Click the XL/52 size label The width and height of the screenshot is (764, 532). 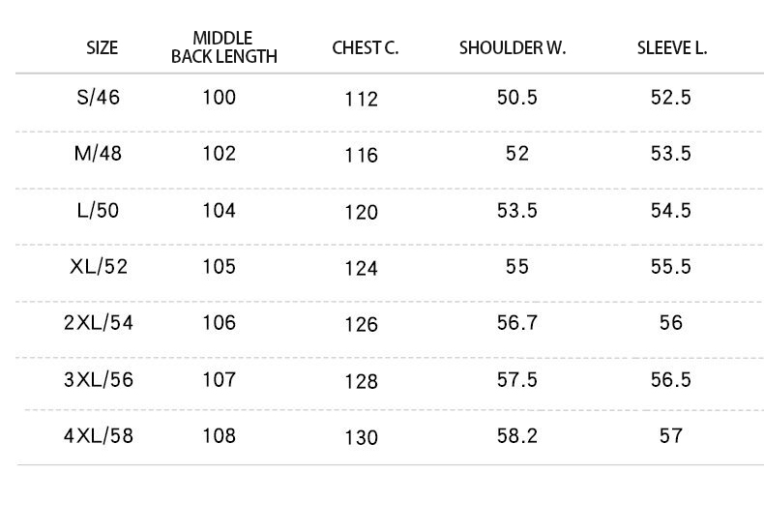[x=99, y=267]
